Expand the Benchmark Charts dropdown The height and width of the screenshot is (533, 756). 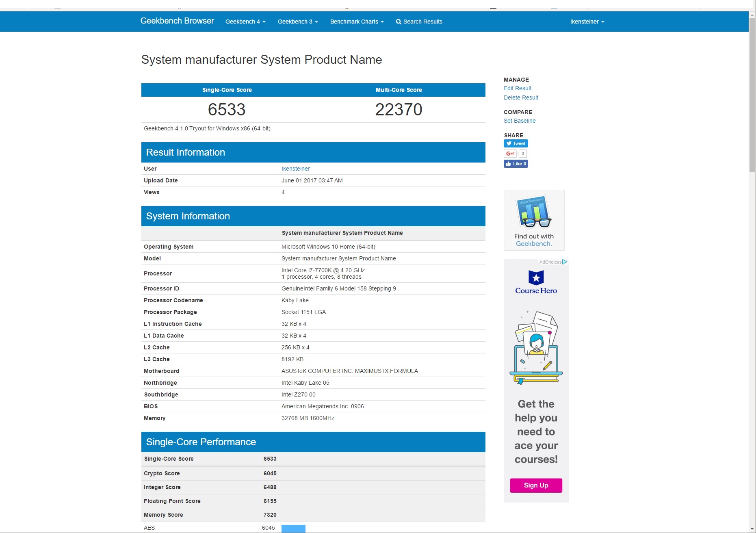(357, 22)
